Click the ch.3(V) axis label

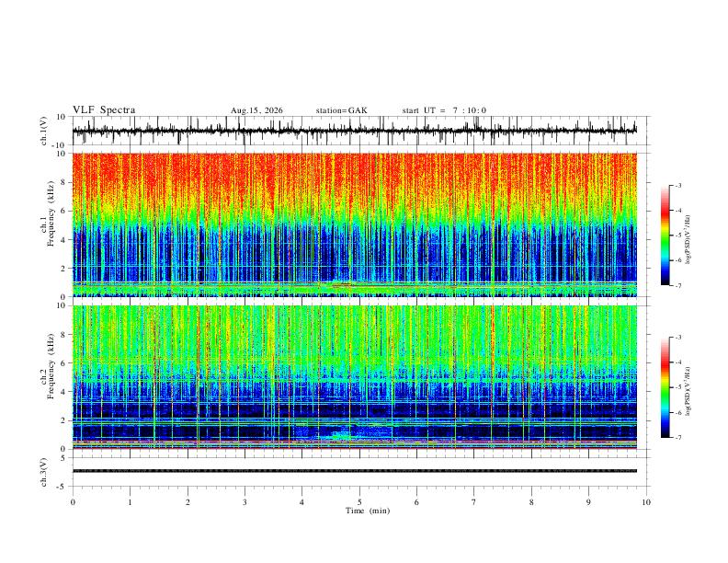point(44,473)
